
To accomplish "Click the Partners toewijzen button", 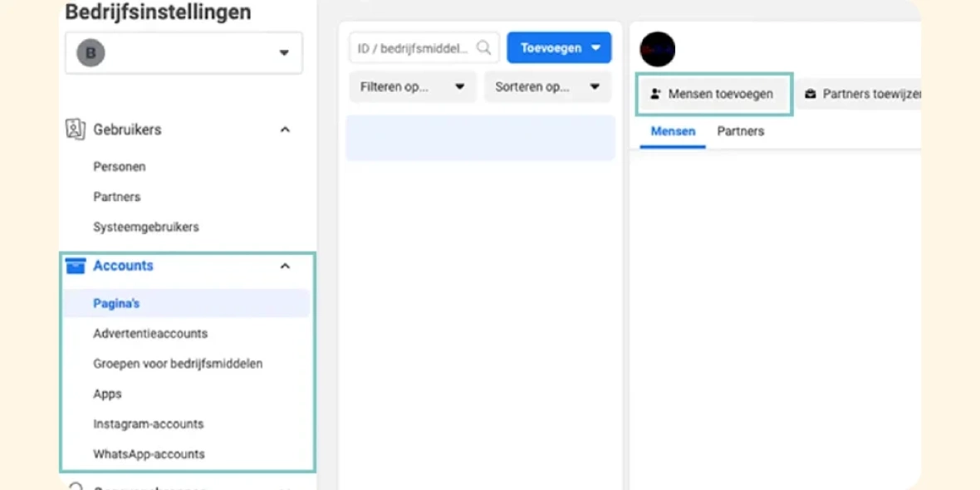I will pyautogui.click(x=858, y=95).
